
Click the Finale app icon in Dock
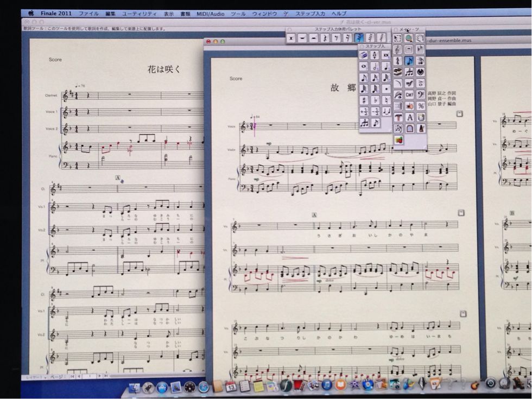point(286,386)
